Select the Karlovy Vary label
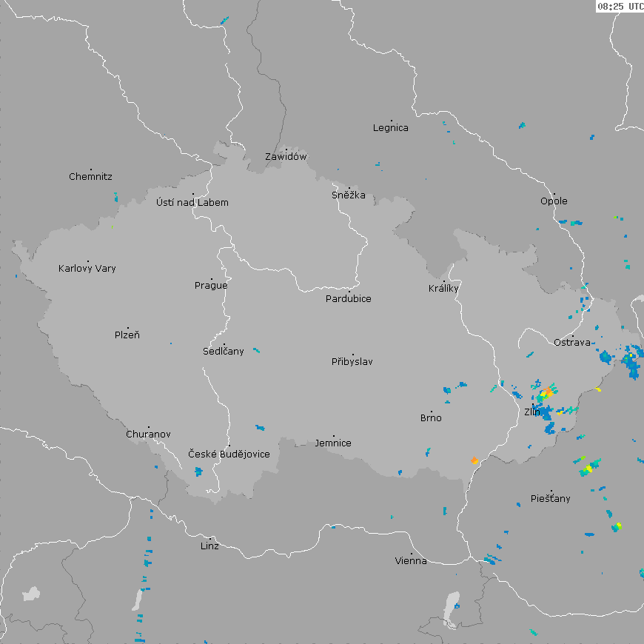The image size is (644, 644). tap(87, 269)
